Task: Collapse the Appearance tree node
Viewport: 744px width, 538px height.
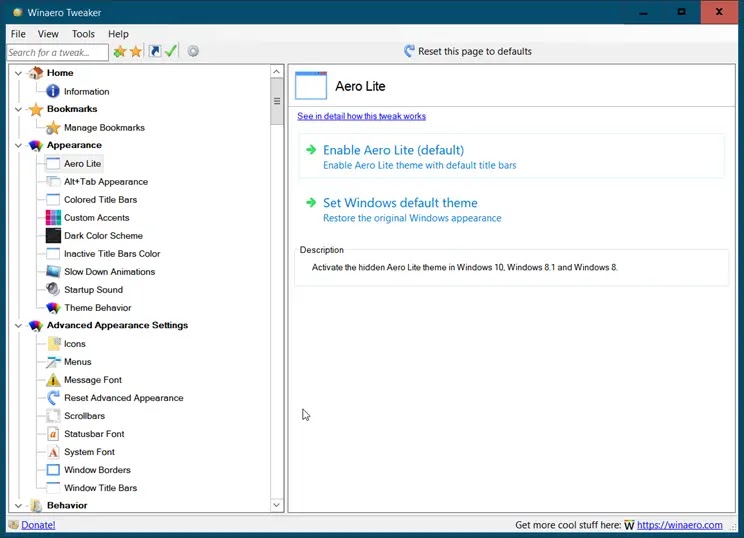Action: [x=18, y=145]
